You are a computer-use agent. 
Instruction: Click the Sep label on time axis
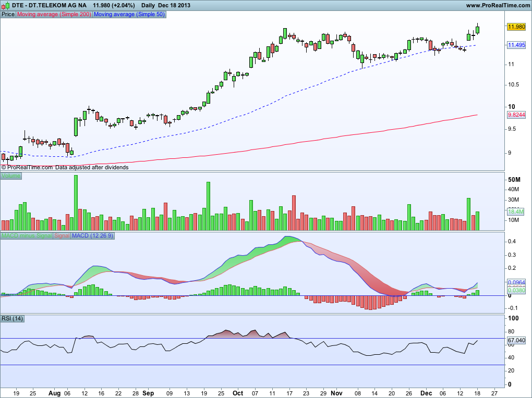[148, 393]
